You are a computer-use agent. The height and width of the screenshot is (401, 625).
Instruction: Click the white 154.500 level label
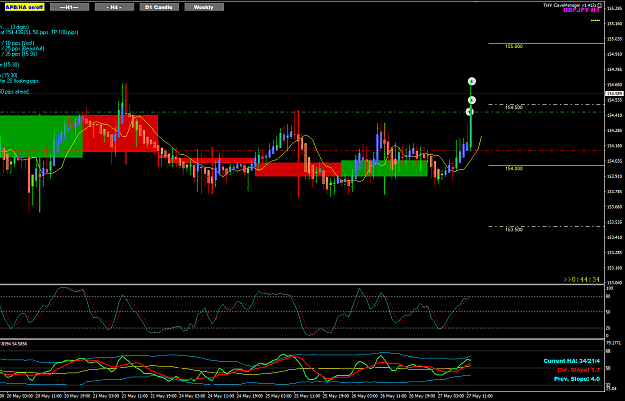tap(514, 107)
